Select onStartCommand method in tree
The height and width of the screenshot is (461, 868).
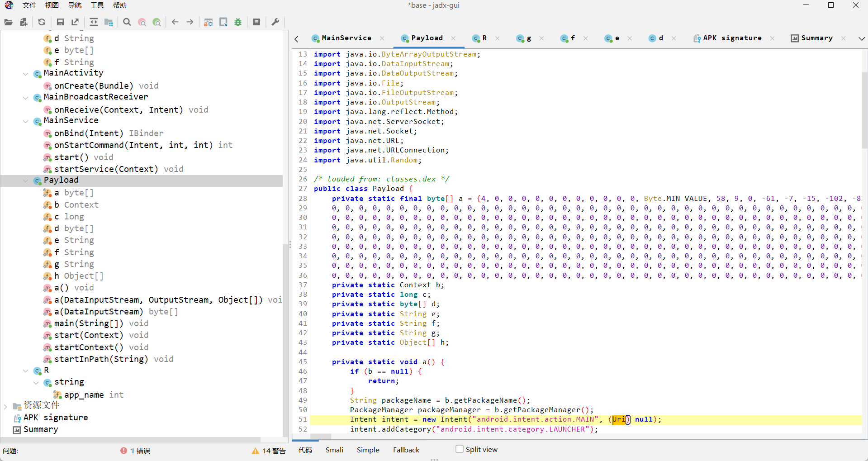pyautogui.click(x=138, y=145)
